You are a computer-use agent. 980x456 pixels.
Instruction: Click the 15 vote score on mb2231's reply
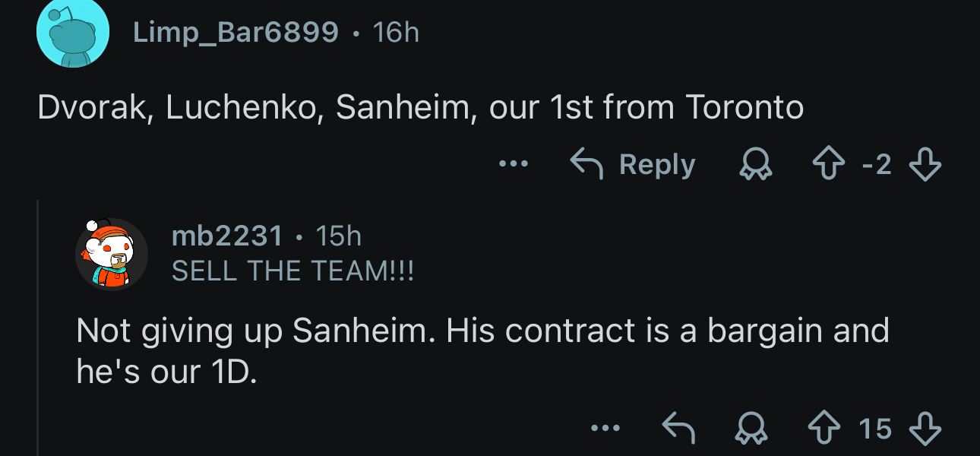click(x=875, y=429)
